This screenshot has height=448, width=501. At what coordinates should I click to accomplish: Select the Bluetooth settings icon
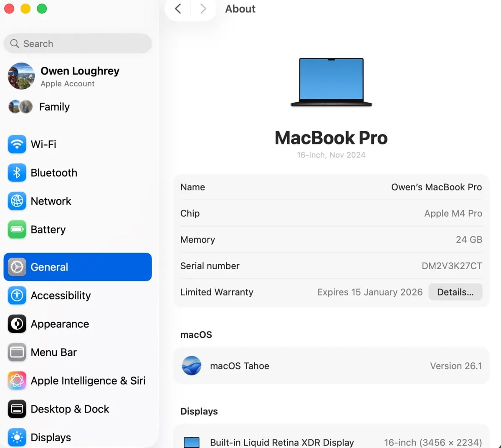tap(17, 172)
